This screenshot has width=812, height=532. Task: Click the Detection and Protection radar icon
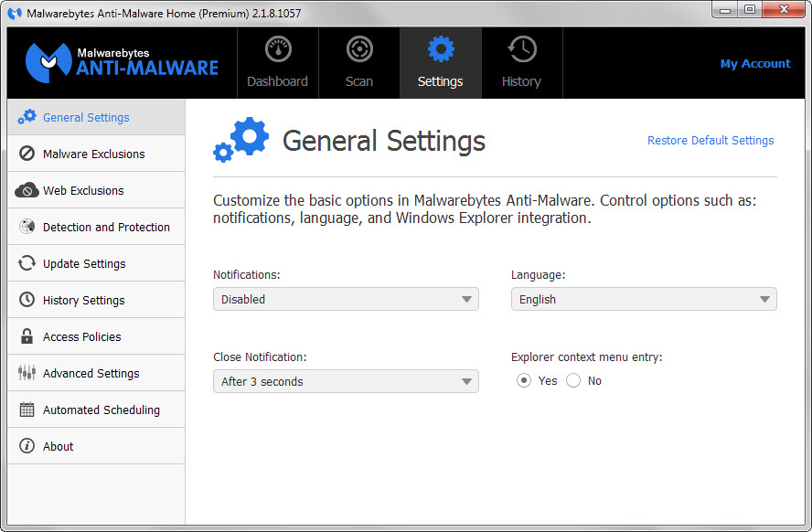point(27,227)
